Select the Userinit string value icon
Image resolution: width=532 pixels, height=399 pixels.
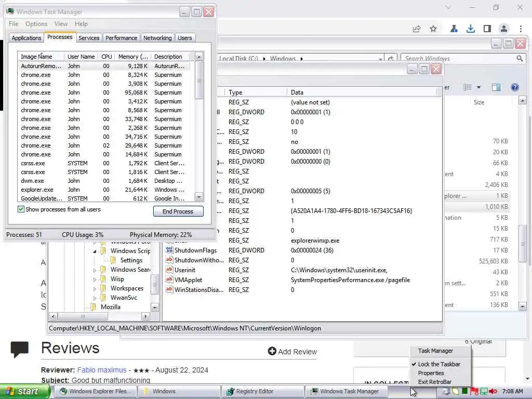click(169, 270)
